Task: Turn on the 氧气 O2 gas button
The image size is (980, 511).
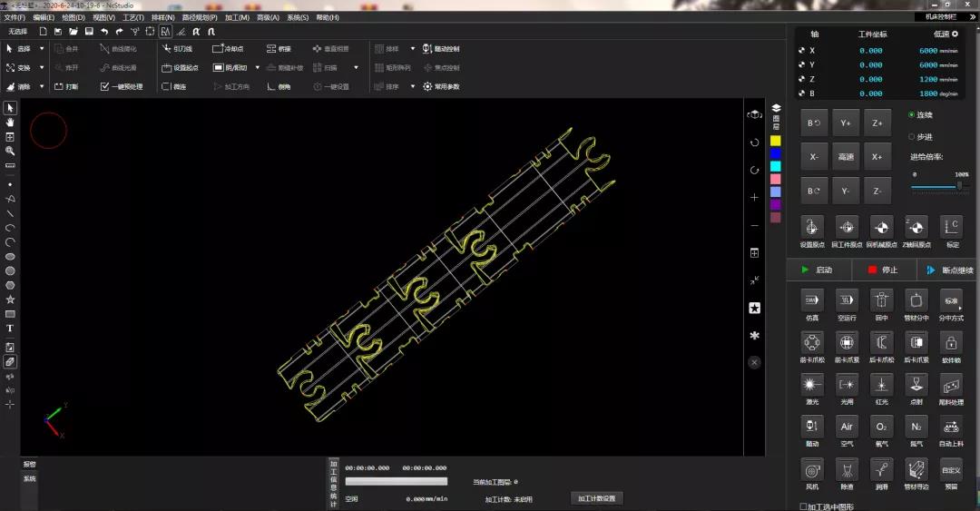Action: tap(881, 427)
